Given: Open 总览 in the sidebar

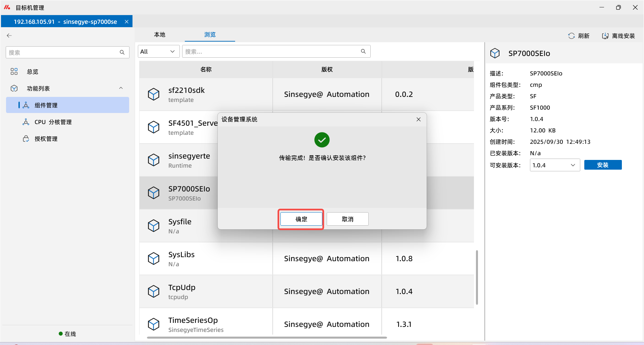Looking at the screenshot, I should coord(67,71).
